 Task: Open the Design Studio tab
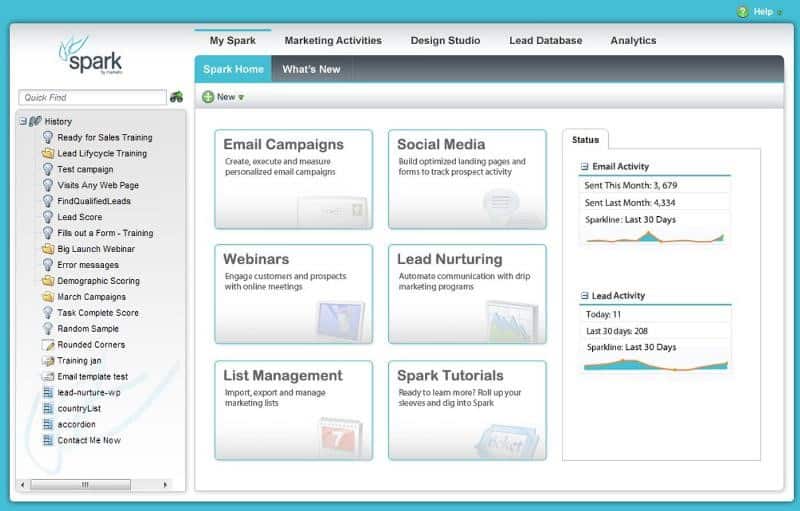tap(445, 40)
